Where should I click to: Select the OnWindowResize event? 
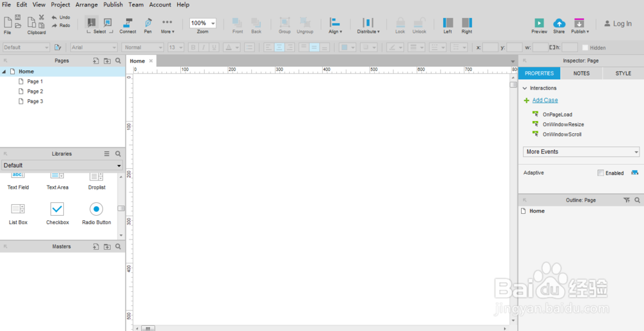pyautogui.click(x=563, y=124)
